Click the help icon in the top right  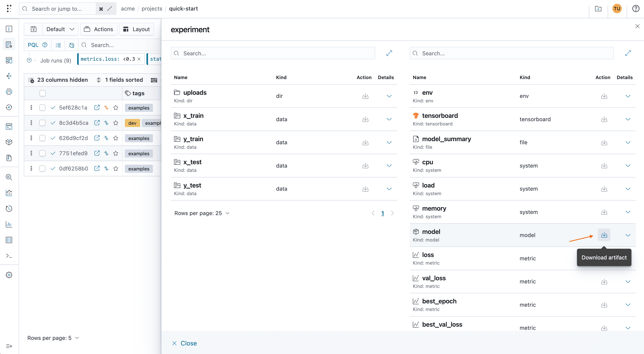pos(635,9)
